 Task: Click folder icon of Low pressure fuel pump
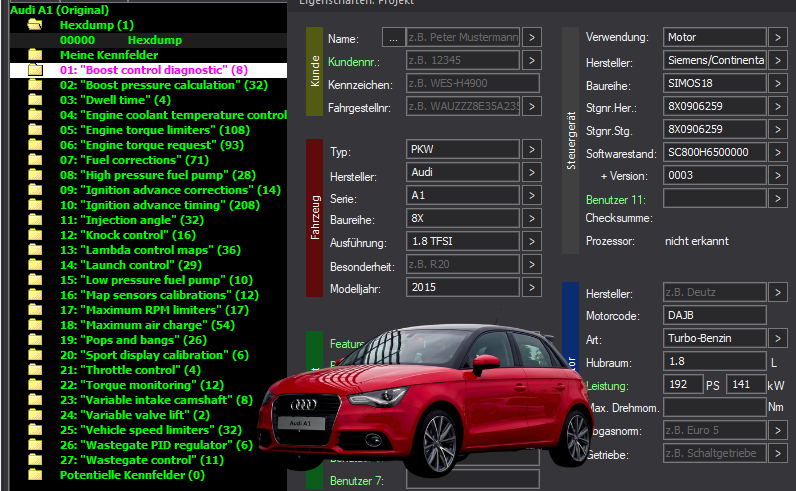tap(35, 280)
